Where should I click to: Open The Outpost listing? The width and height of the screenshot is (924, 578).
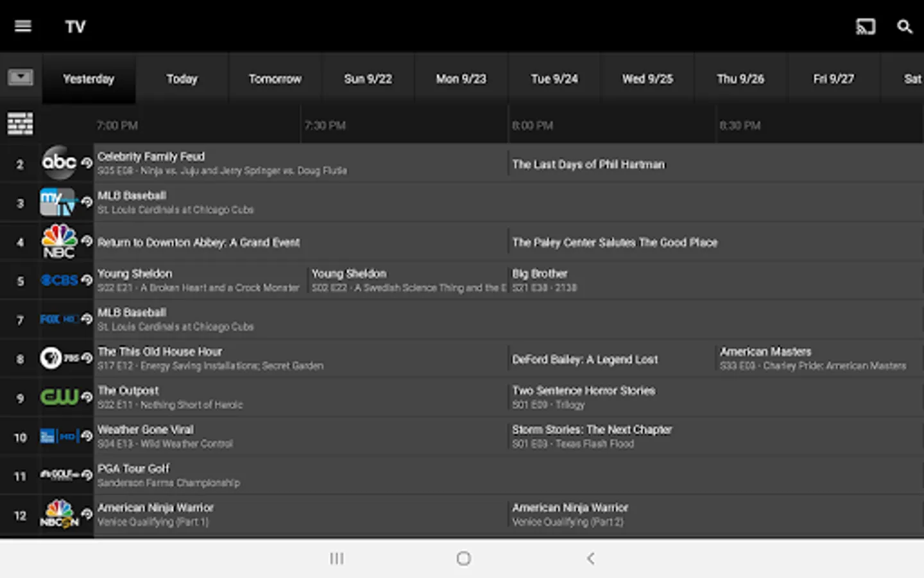point(300,398)
